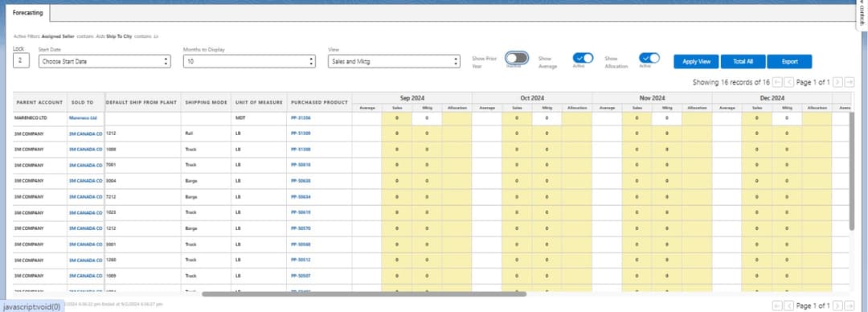Jump to last page using bottom pagination arrow
Viewport: 868px width, 312px height.
pos(850,306)
